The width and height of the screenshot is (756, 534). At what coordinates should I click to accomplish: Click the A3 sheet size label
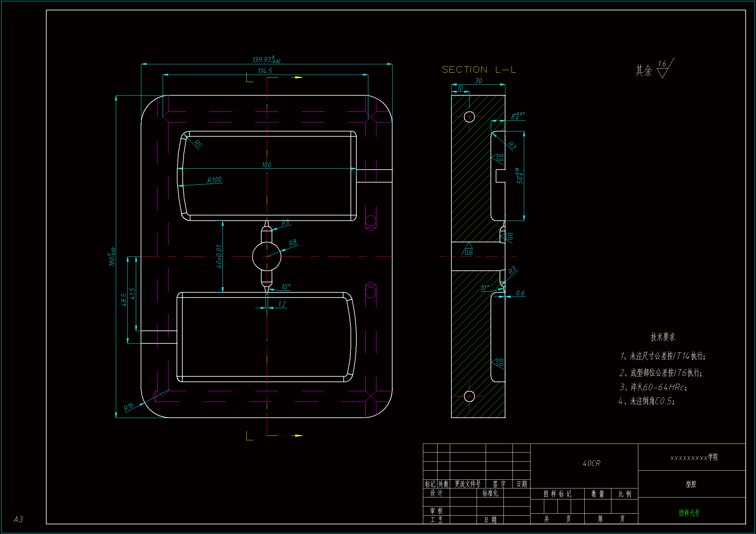pos(18,519)
